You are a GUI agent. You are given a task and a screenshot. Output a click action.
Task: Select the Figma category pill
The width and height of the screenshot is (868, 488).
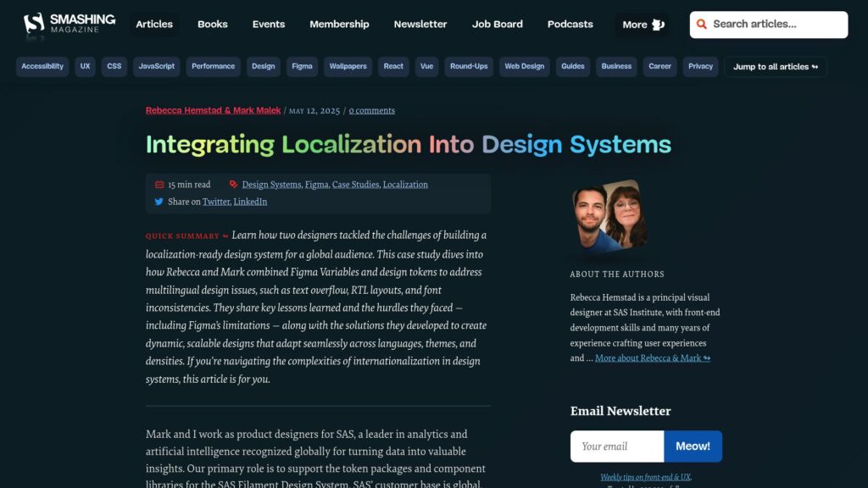coord(302,66)
